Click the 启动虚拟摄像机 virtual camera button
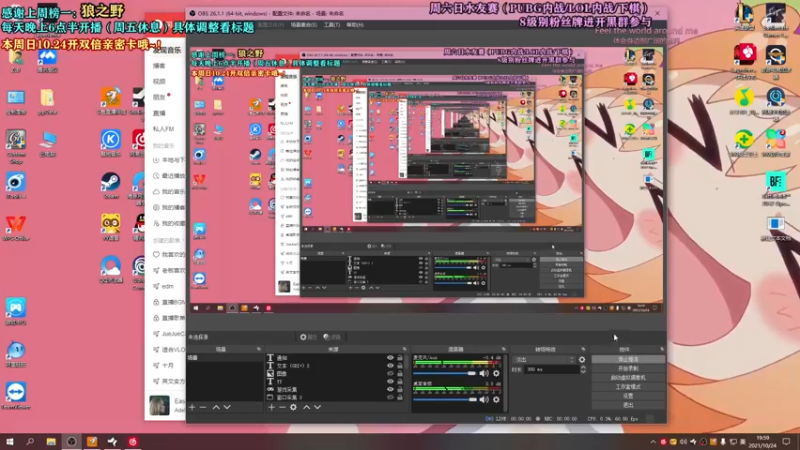Viewport: 800px width, 450px height. 628,378
